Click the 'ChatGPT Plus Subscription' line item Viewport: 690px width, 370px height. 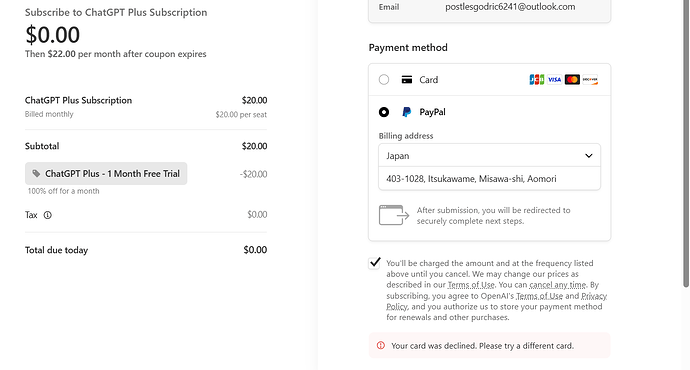pyautogui.click(x=78, y=100)
